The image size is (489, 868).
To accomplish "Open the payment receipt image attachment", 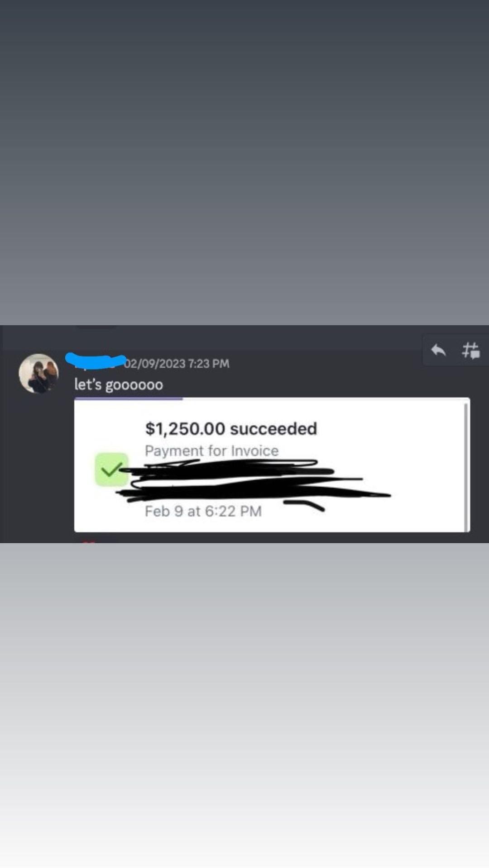I will point(272,465).
